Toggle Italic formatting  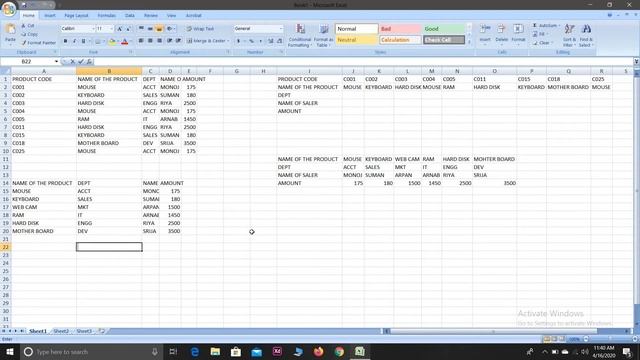click(74, 41)
